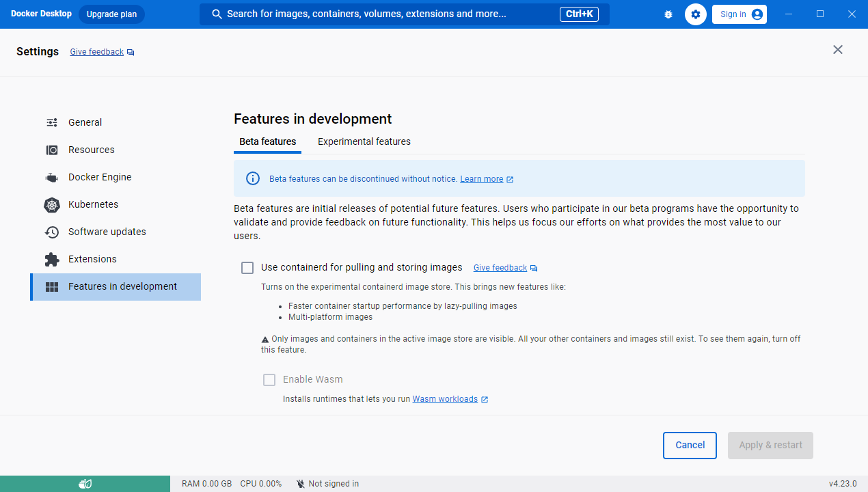Screen dimensions: 868x492
Task: Select Software updates in the sidebar
Action: pos(106,232)
